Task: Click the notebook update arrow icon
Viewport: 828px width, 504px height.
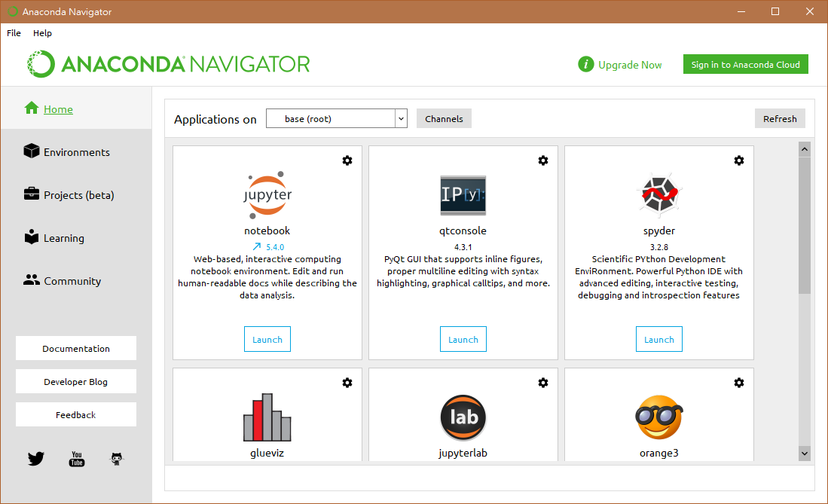Action: (x=257, y=246)
